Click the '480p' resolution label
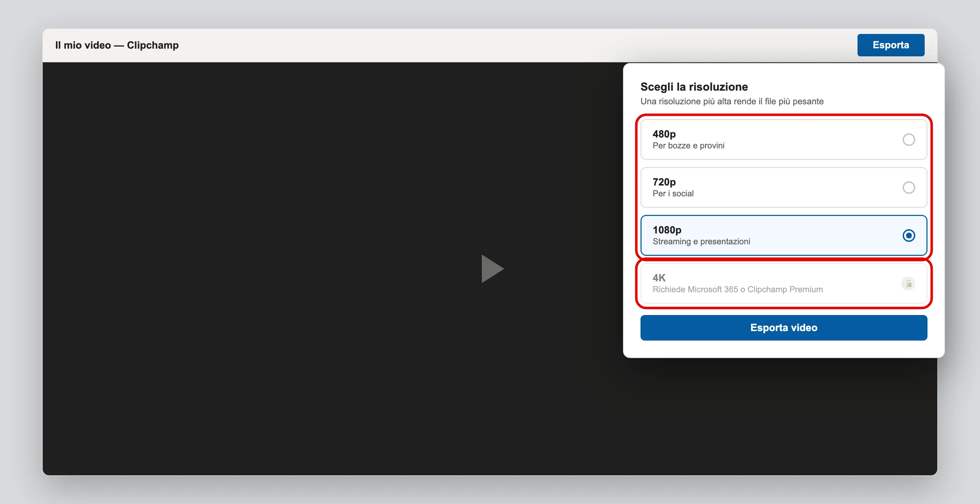 (x=664, y=134)
